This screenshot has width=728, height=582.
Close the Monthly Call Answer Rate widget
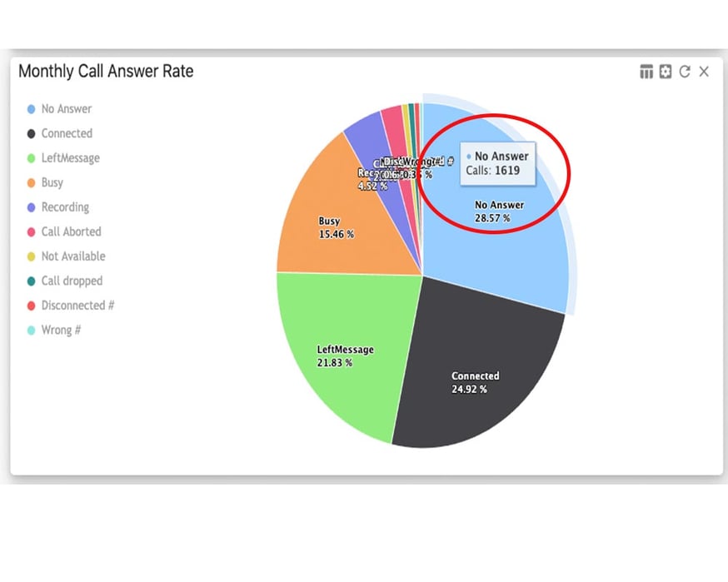point(704,72)
